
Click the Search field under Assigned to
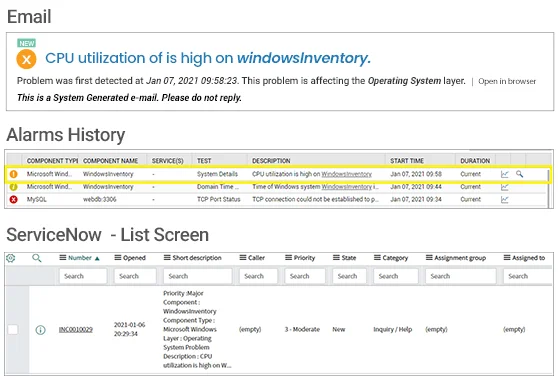tap(528, 276)
